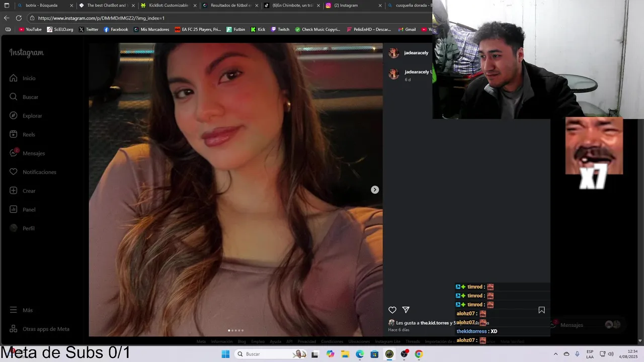Open Futbin bookmark
Screen dimensions: 644x362
coord(236,30)
